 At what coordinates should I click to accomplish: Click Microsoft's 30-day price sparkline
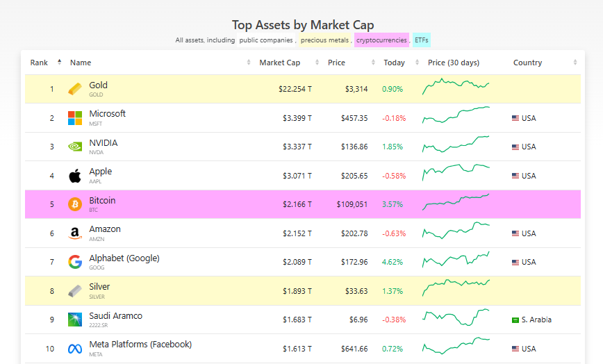click(x=456, y=115)
